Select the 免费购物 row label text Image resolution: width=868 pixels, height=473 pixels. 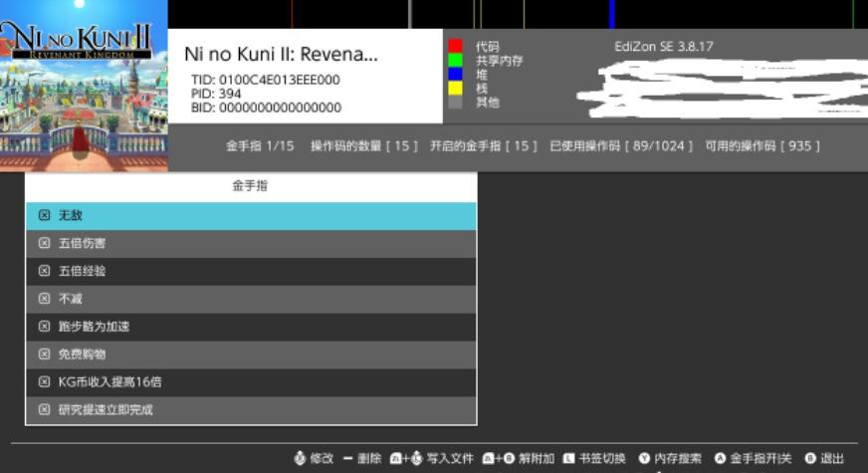tap(82, 354)
